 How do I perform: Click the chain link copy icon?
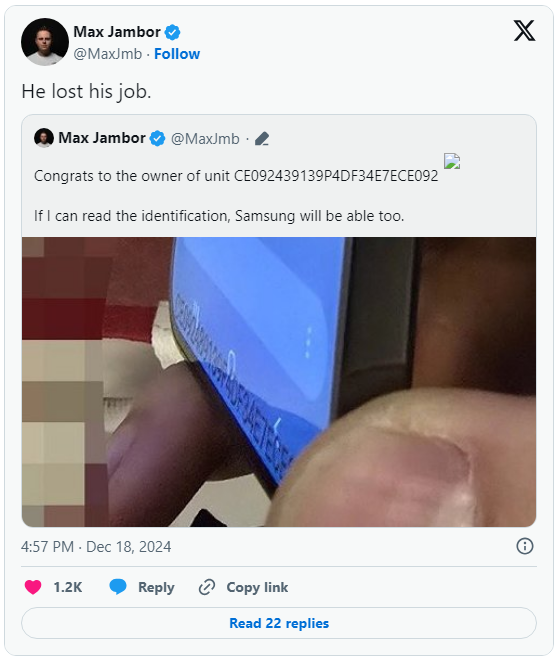tap(207, 587)
